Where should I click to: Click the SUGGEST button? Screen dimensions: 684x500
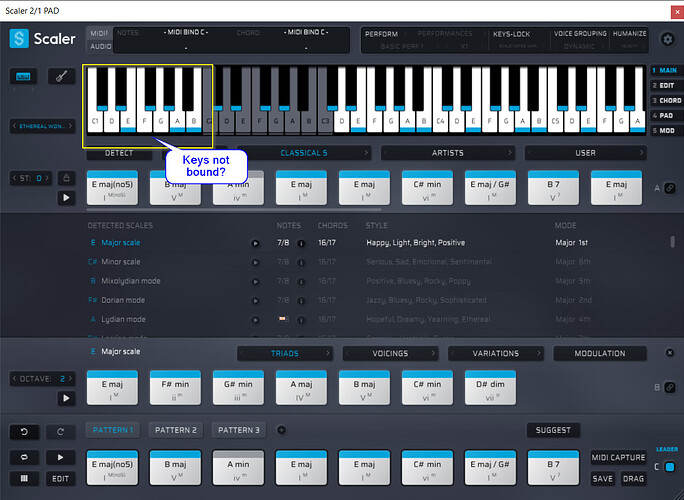553,430
